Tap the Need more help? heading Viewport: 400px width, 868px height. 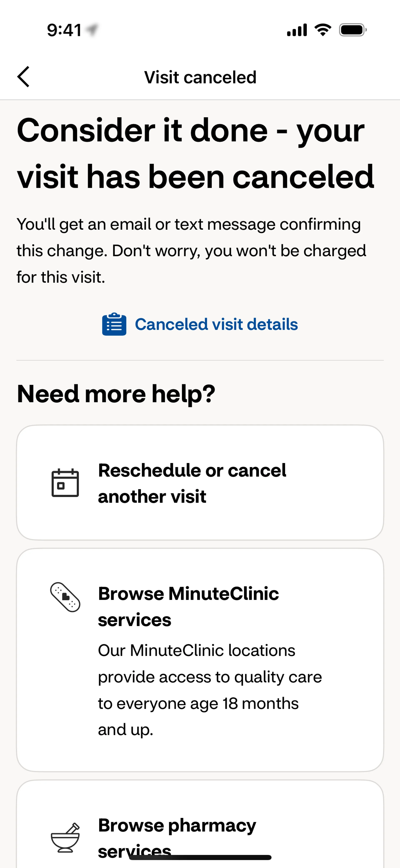(x=116, y=394)
